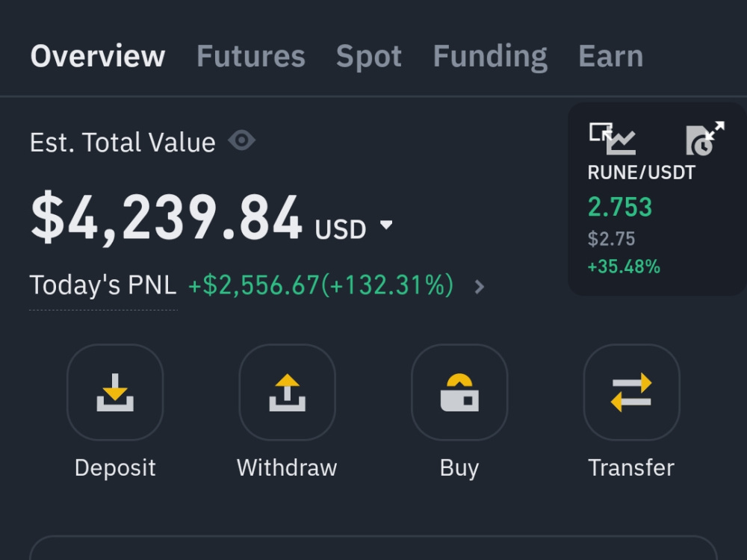The height and width of the screenshot is (560, 747).
Task: Tap the $4,239.84 total value amount
Action: pyautogui.click(x=167, y=217)
